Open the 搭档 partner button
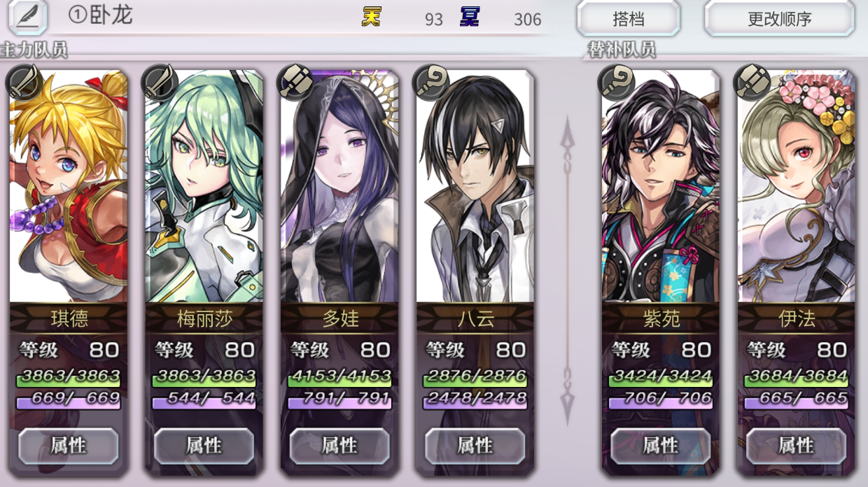The width and height of the screenshot is (868, 487). (x=628, y=19)
